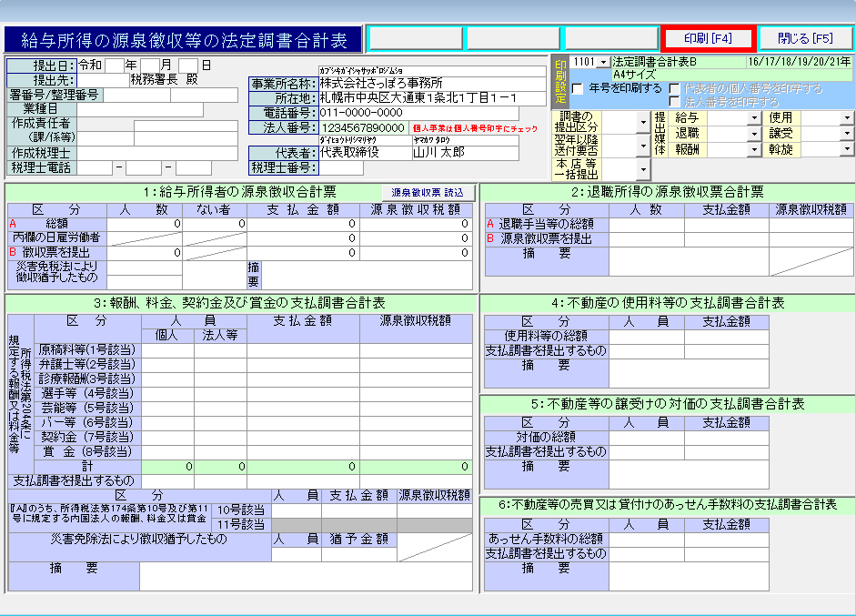Open the 給与 submission media dropdown
The image size is (856, 616).
click(753, 118)
